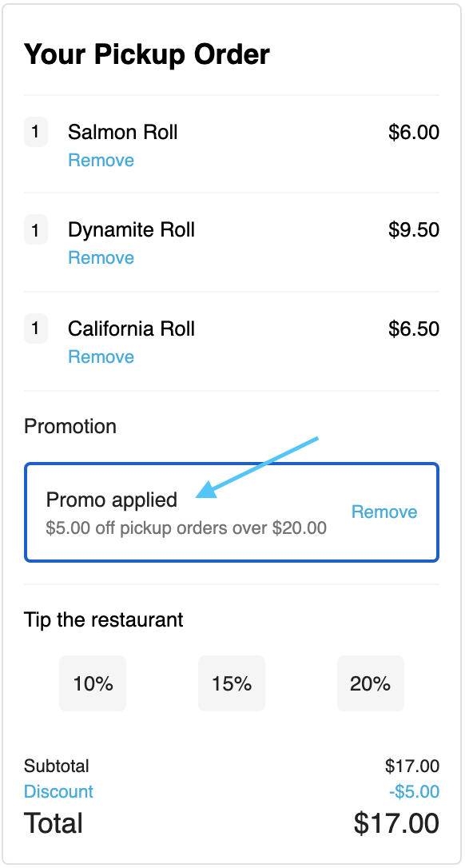Click the Dynamite Roll item name
The image size is (465, 868).
coord(131,229)
